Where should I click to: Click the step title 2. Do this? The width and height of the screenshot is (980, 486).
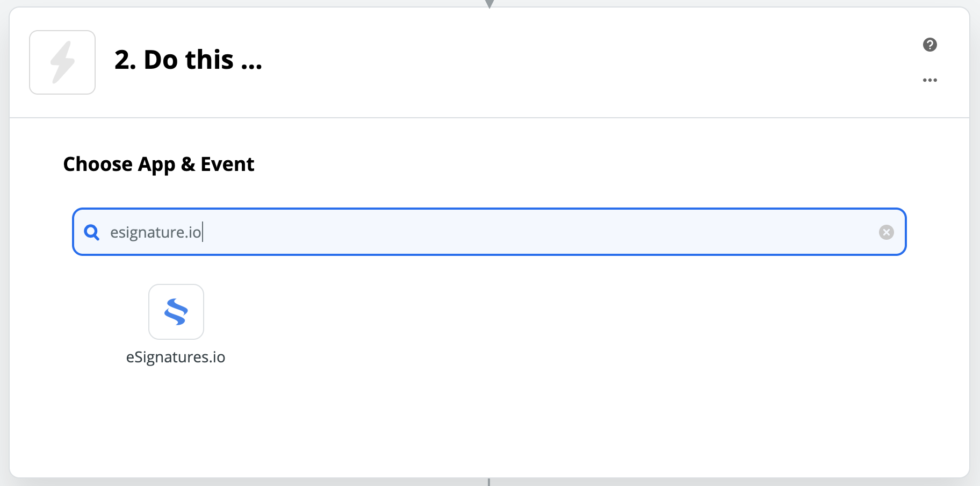(x=188, y=60)
